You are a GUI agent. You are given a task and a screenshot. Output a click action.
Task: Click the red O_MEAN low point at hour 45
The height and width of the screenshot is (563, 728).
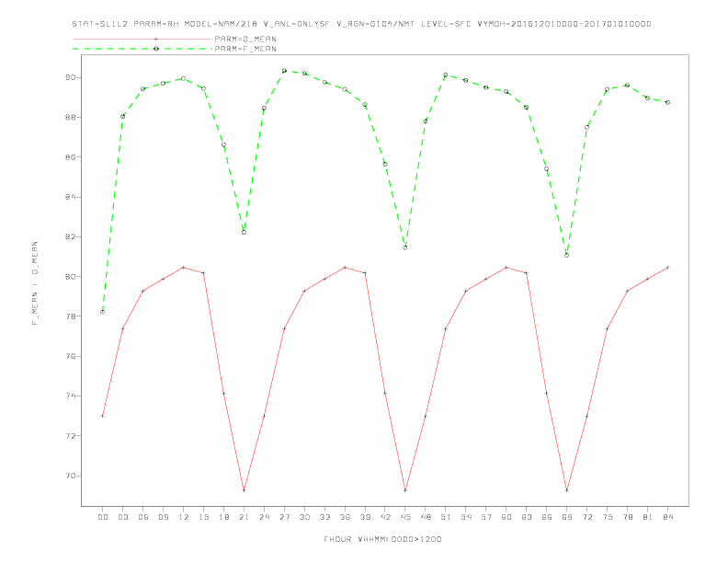405,490
